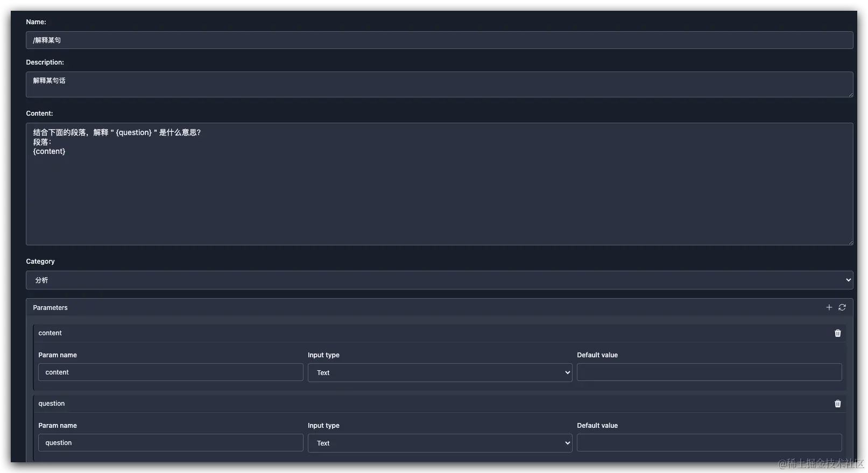Click Default value field for question parameter

coord(709,443)
